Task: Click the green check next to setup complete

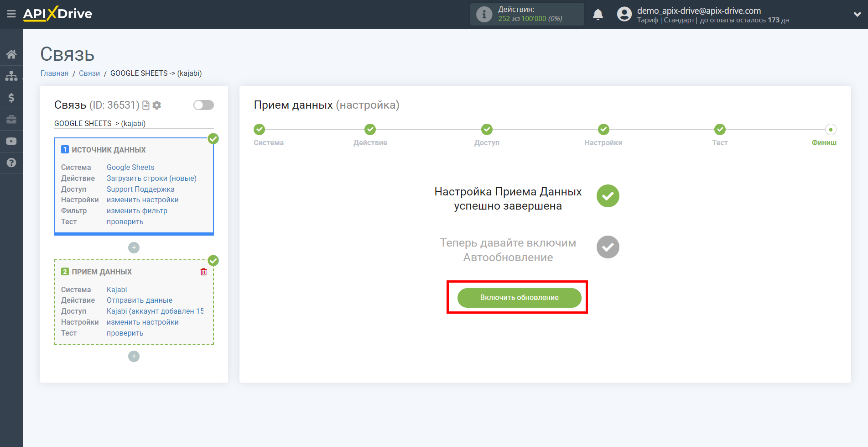Action: [608, 196]
